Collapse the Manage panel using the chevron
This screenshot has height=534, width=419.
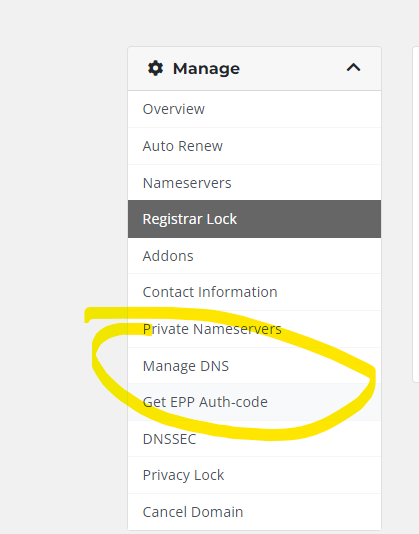point(353,67)
